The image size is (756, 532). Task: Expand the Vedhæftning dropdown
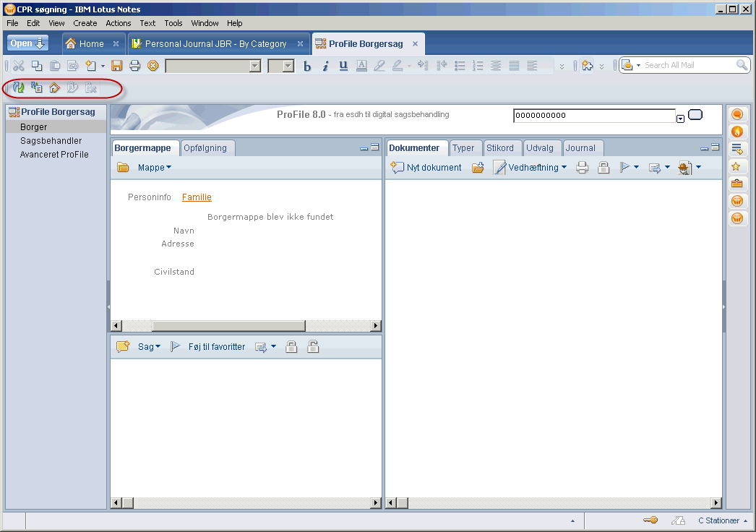tap(538, 168)
